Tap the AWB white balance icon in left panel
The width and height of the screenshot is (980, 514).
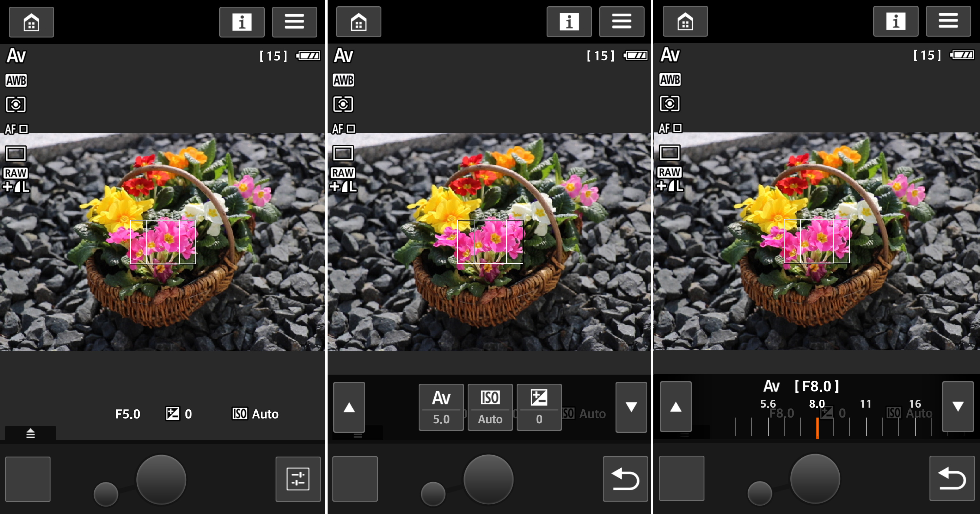click(x=16, y=81)
